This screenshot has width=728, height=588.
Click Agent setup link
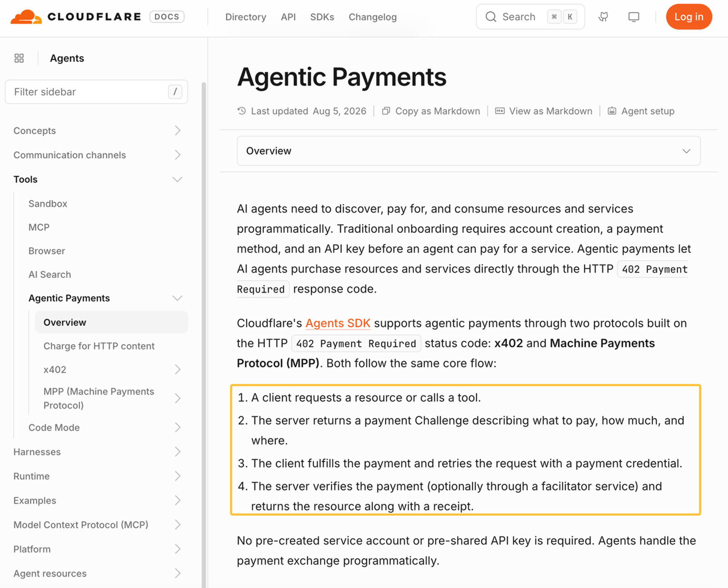pyautogui.click(x=641, y=111)
